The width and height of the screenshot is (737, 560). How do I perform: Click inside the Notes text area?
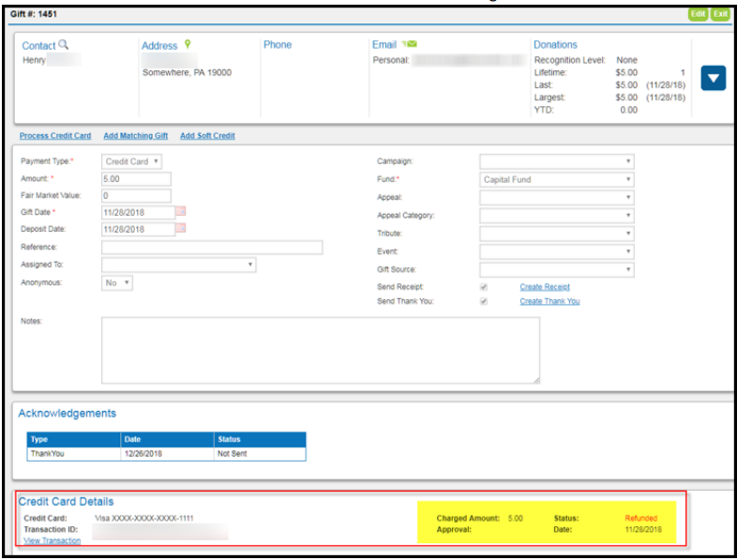[x=321, y=350]
